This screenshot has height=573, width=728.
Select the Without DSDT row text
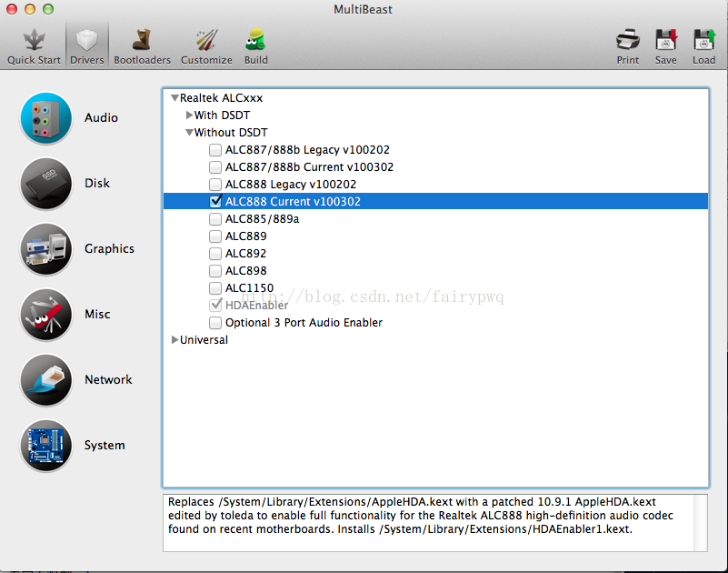point(231,133)
